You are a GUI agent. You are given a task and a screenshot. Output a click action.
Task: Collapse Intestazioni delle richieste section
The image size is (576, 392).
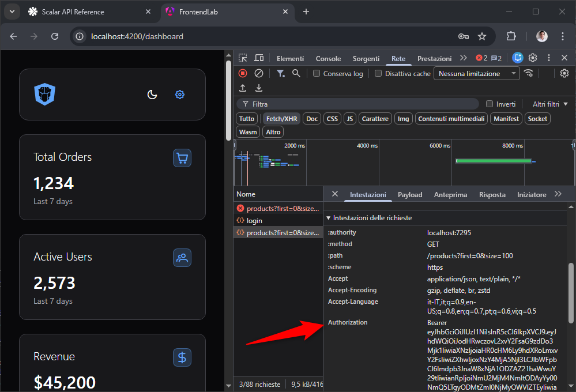[x=370, y=218]
